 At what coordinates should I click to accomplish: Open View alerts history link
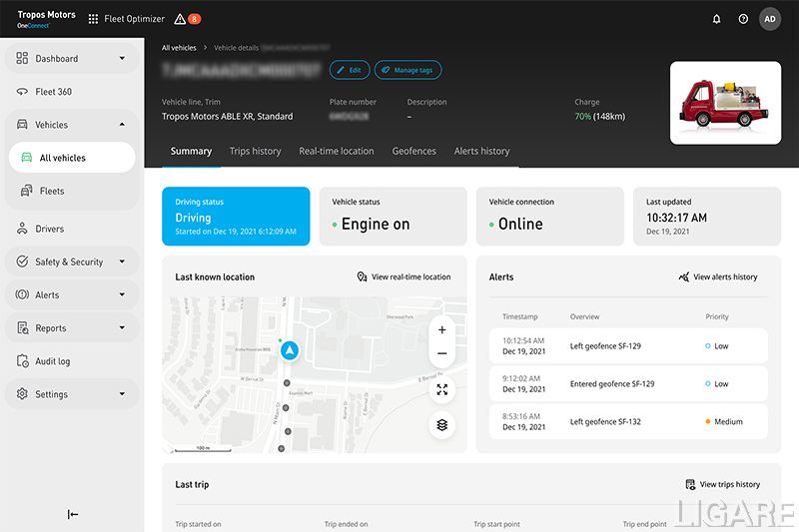pos(717,276)
